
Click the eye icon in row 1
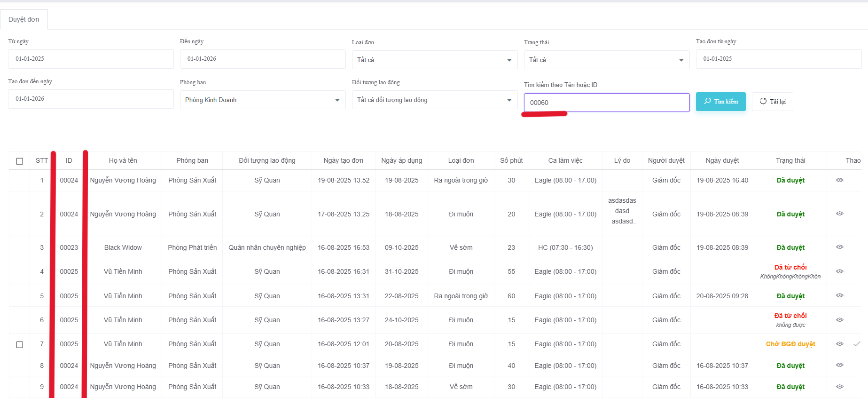(839, 180)
